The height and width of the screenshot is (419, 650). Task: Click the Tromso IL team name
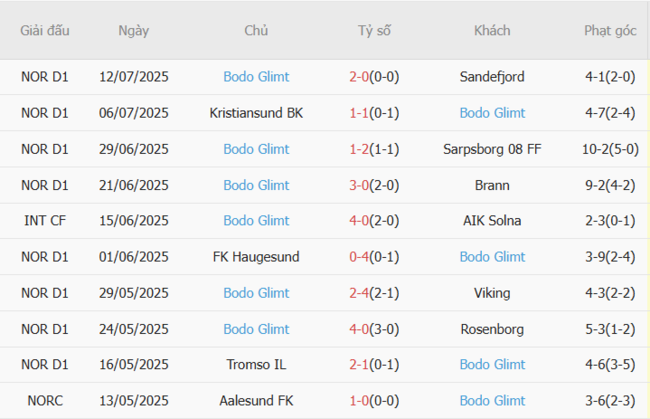[x=256, y=365]
